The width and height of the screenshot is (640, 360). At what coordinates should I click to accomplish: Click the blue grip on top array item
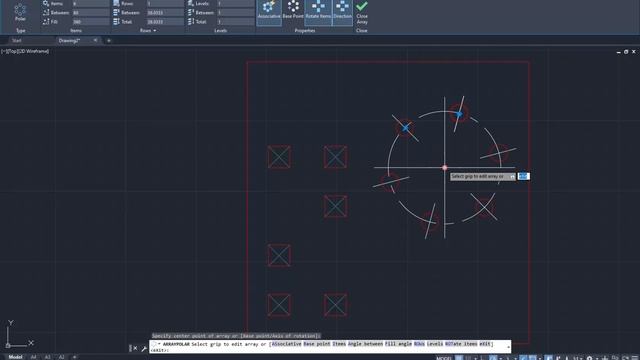click(x=459, y=114)
